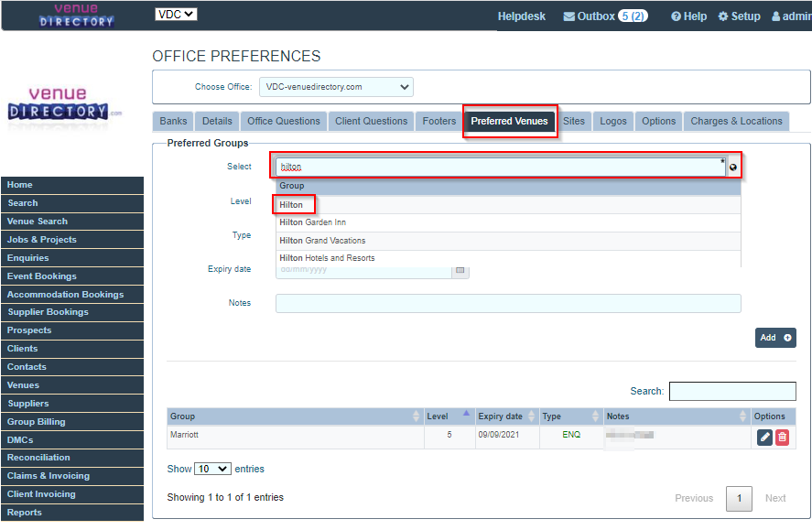Open Reconciliation in the sidebar
Screen dimensions: 812x530
72,458
